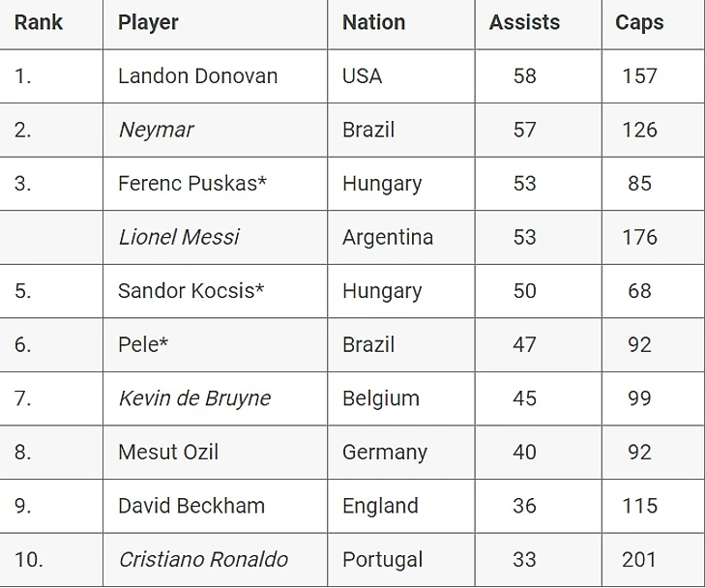The image size is (706, 588).
Task: Click the David Beckham cell
Action: point(191,506)
